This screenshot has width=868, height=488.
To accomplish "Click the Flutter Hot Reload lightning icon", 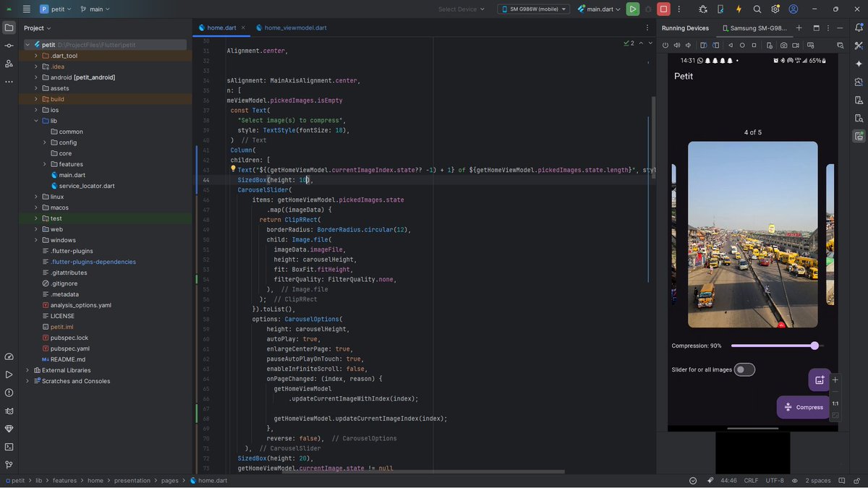I will coord(739,9).
